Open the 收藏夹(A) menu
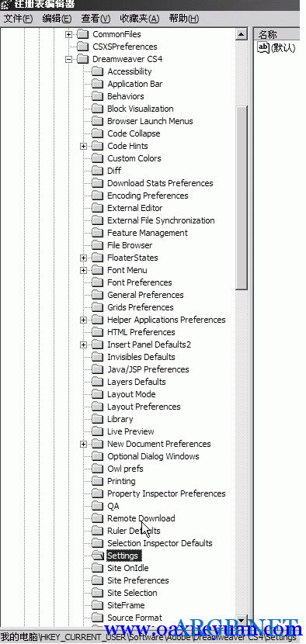The image size is (306, 644). tap(140, 19)
